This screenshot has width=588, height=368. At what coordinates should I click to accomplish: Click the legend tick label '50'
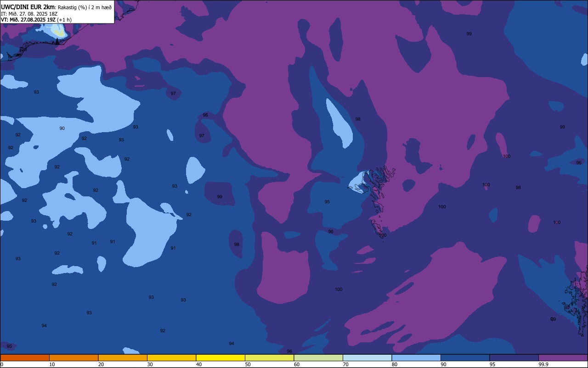pos(248,364)
